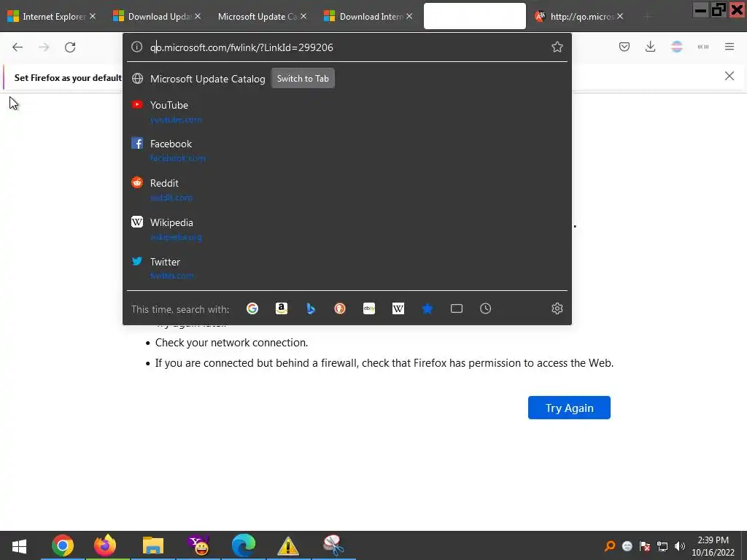Search in History using clock icon
This screenshot has height=560, width=747.
[x=485, y=308]
